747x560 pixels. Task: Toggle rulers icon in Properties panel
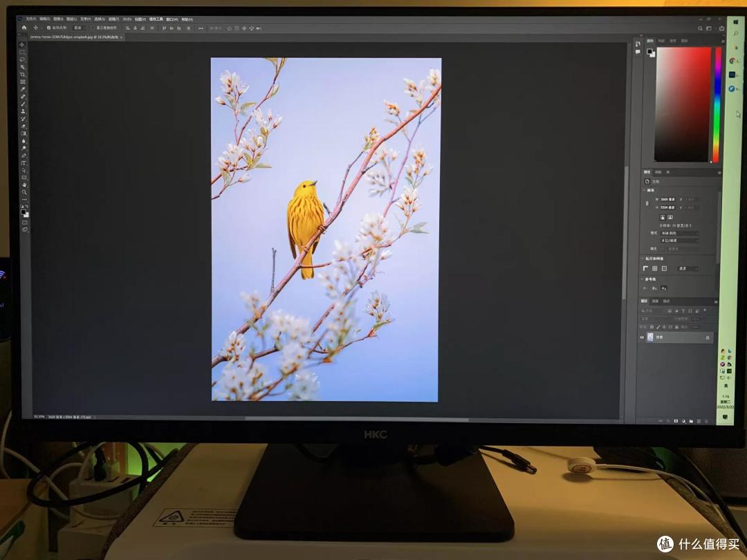coord(645,268)
